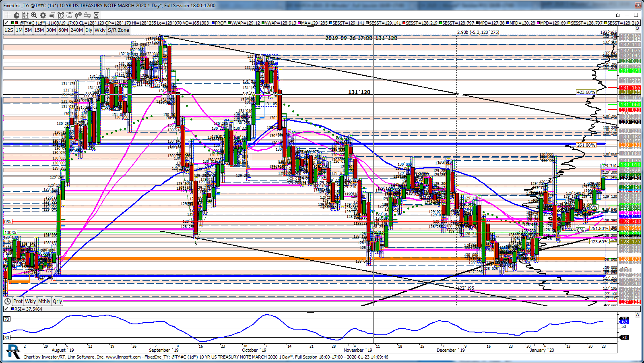This screenshot has width=644, height=363.
Task: Toggle the Qrly profile button
Action: point(58,301)
